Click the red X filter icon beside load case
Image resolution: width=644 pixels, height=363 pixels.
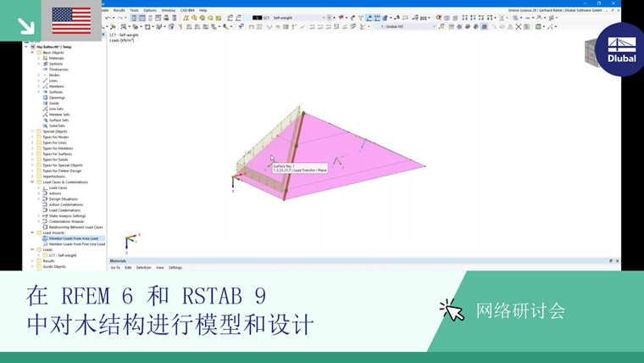pyautogui.click(x=341, y=18)
